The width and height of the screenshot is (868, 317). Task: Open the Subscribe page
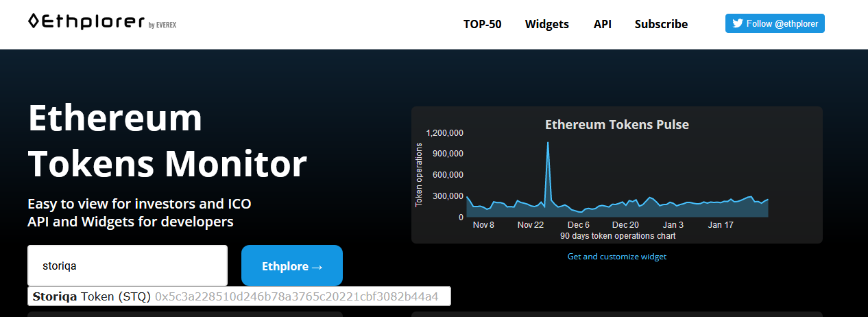coord(661,24)
